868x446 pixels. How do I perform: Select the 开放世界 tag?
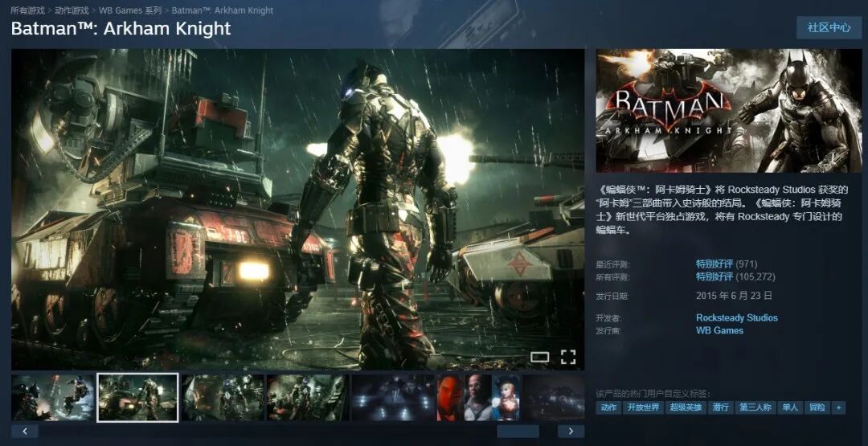[x=643, y=407]
